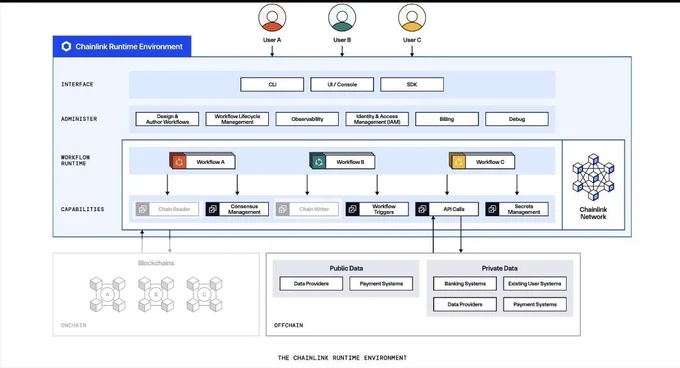Click Payment Systems under Private Data
680x368 pixels.
535,305
